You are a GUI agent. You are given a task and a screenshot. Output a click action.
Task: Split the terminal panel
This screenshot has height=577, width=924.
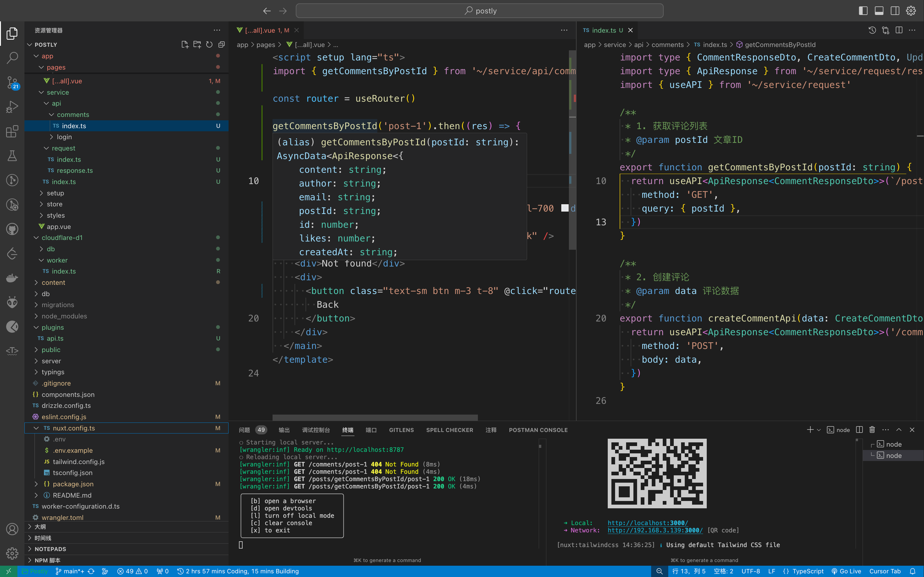click(x=860, y=430)
